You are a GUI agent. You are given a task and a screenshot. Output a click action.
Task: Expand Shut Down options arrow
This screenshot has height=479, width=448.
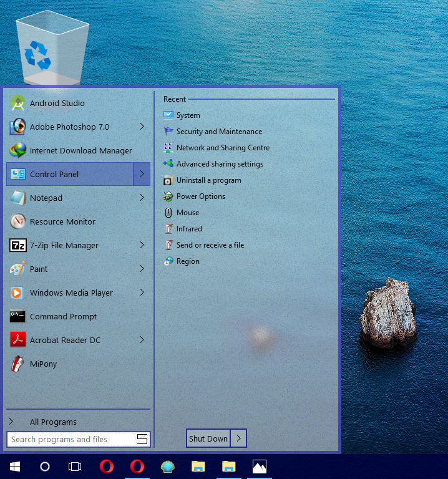click(238, 438)
